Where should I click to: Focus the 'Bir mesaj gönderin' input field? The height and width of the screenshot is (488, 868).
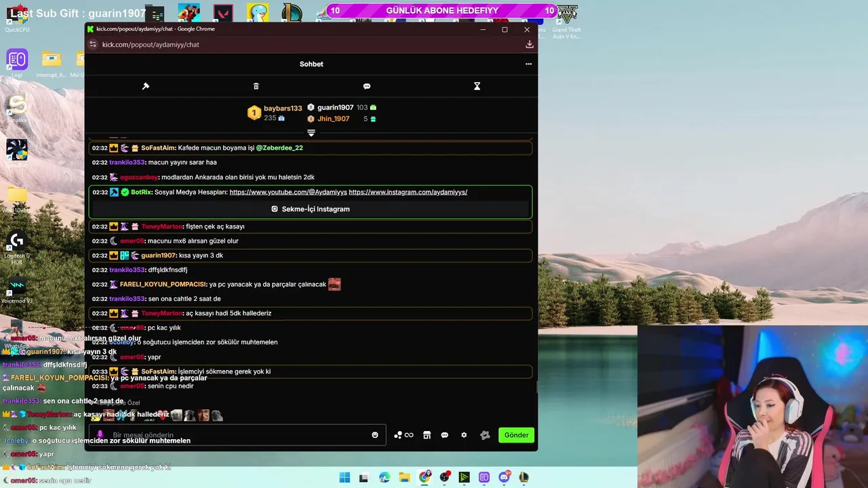(x=237, y=435)
